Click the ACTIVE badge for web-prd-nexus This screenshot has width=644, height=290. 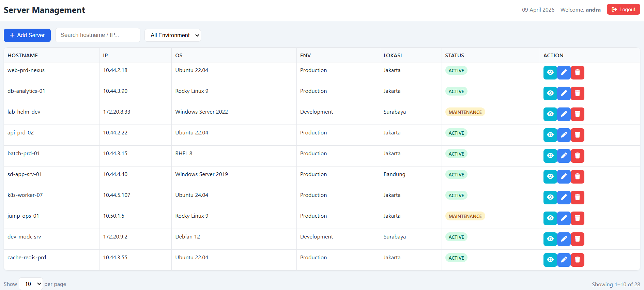pyautogui.click(x=456, y=71)
